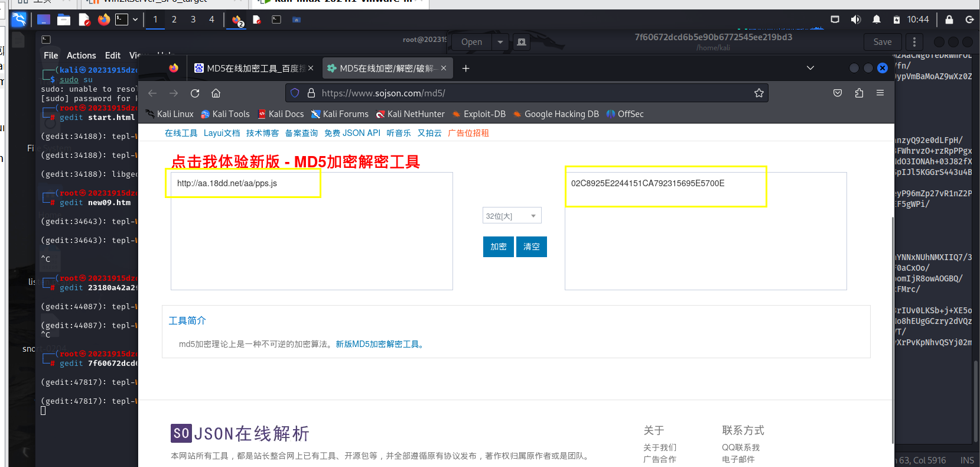Open the tracking protection shield

[x=295, y=93]
